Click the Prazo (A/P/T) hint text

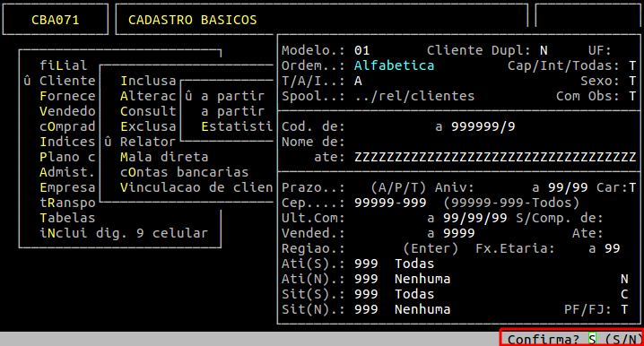pyautogui.click(x=398, y=187)
